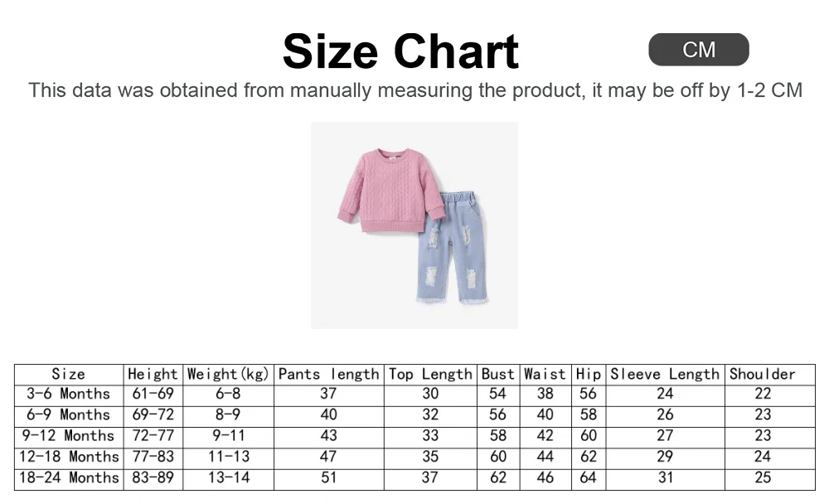The image size is (829, 504).
Task: Open the pink sweater outfit thumbnail
Action: pyautogui.click(x=414, y=225)
